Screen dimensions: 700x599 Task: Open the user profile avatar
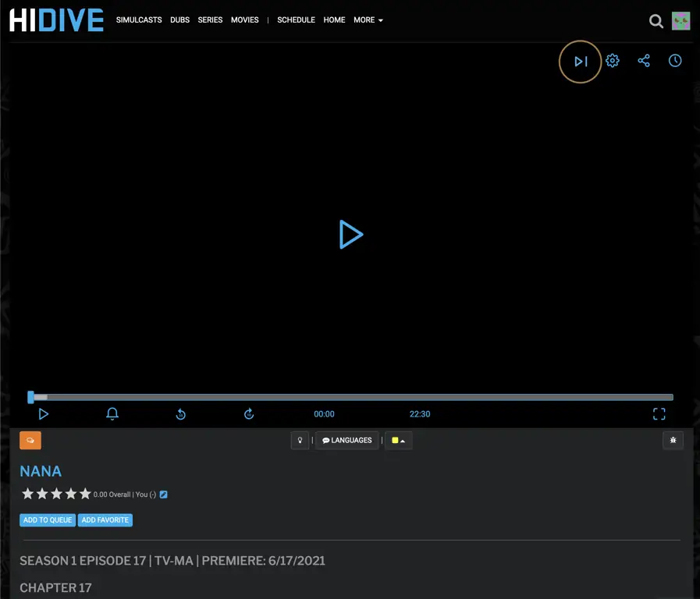680,21
